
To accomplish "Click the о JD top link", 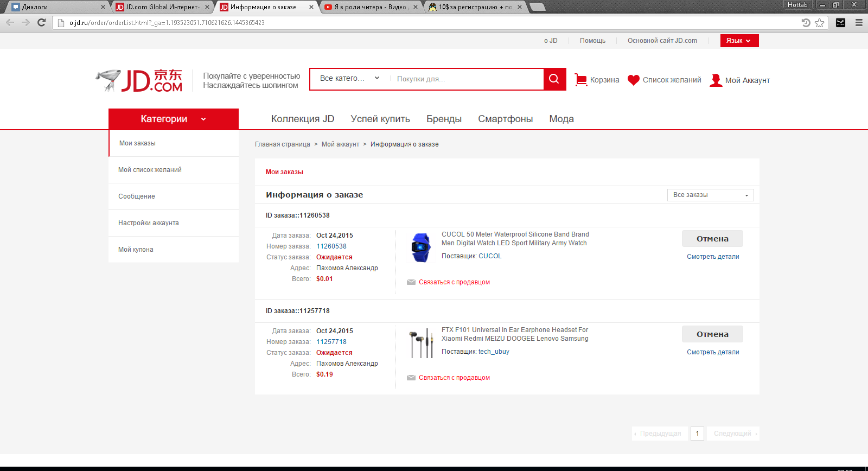I will click(551, 41).
